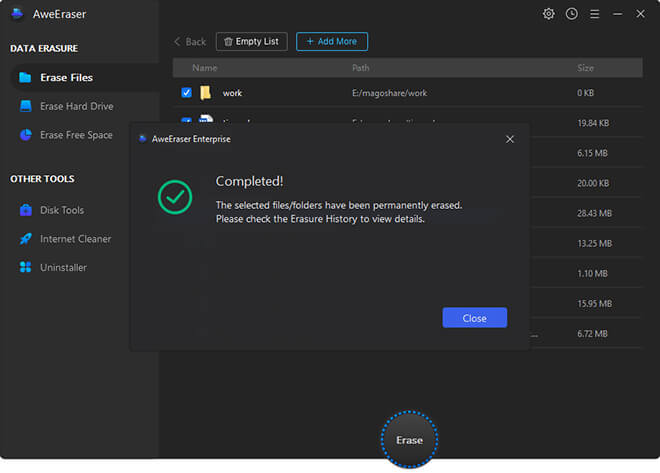Open erasure history clock icon

[571, 14]
